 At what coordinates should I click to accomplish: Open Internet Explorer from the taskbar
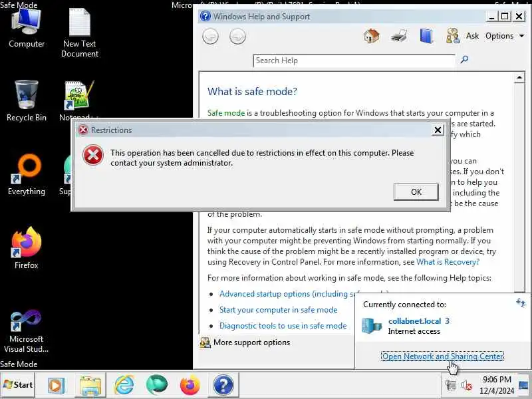pos(124,385)
